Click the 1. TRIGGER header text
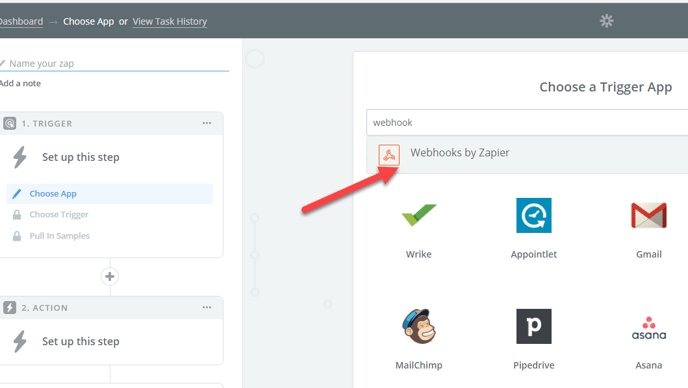Image resolution: width=688 pixels, height=388 pixels. (47, 124)
